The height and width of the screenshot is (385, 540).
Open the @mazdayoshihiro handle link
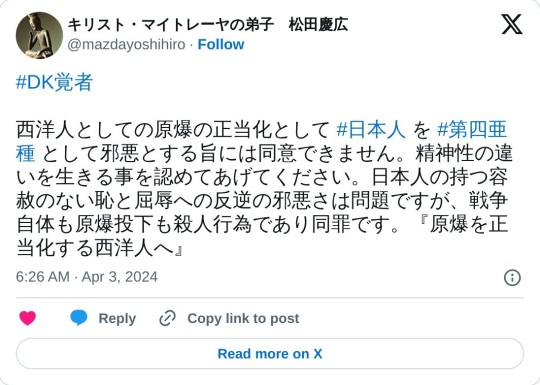pos(126,45)
